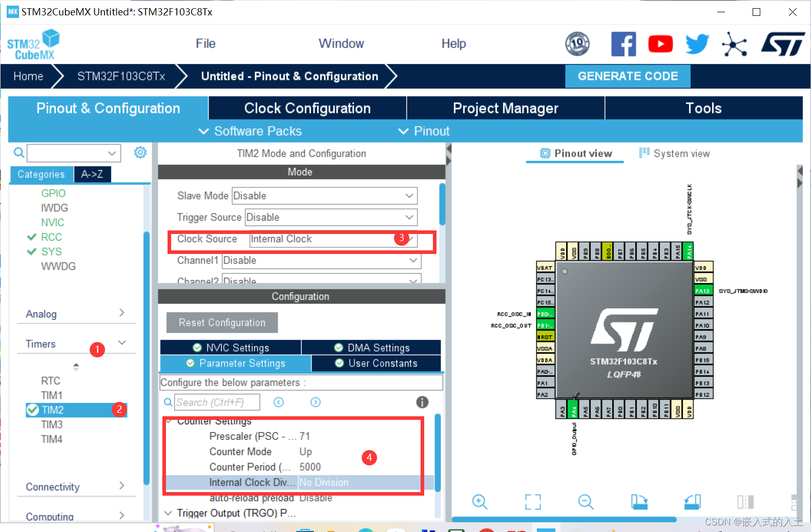
Task: Switch to the Tools tab
Action: pyautogui.click(x=703, y=108)
